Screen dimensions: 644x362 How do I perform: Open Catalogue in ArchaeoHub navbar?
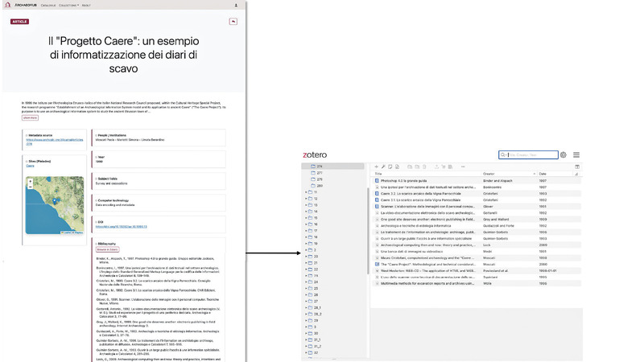(x=48, y=6)
